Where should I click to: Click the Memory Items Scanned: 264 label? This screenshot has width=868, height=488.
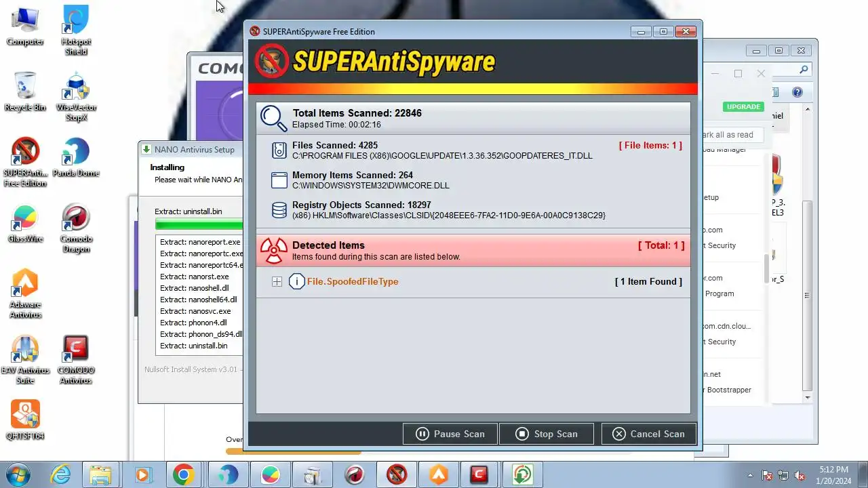pos(353,175)
